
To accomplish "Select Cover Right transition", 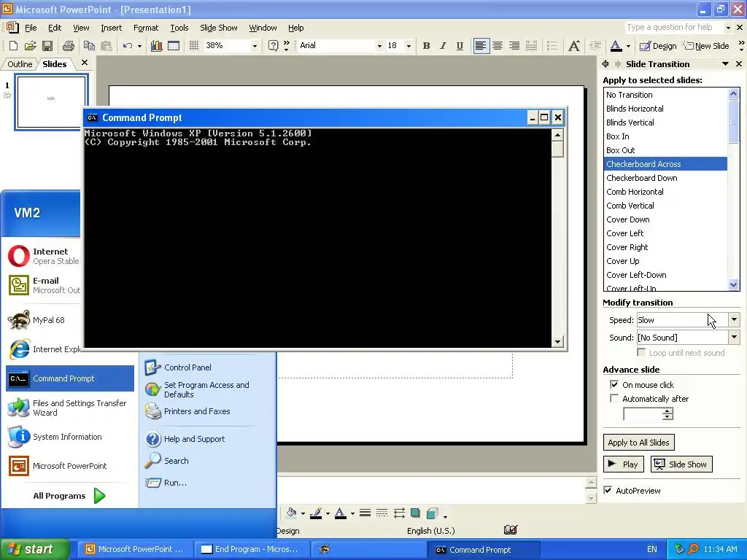I will pos(665,247).
